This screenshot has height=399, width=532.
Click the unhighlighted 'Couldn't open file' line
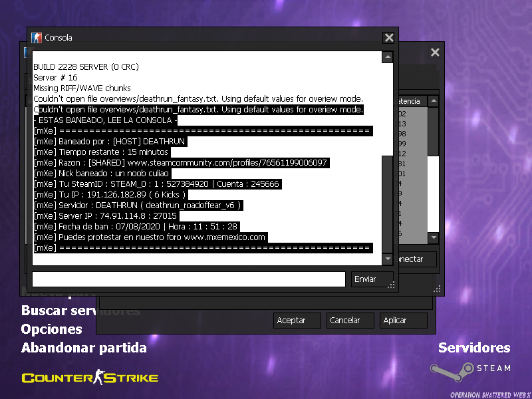tap(198, 98)
